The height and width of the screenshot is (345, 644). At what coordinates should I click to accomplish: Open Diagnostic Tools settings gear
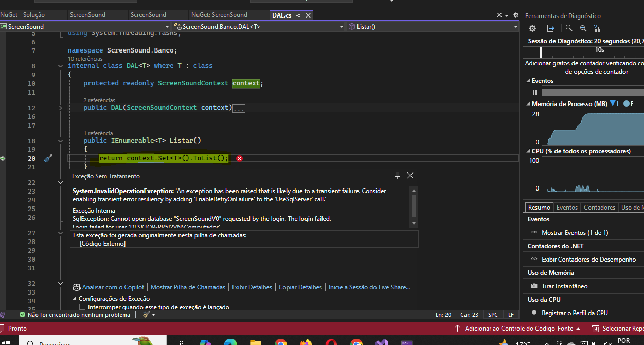pyautogui.click(x=532, y=29)
